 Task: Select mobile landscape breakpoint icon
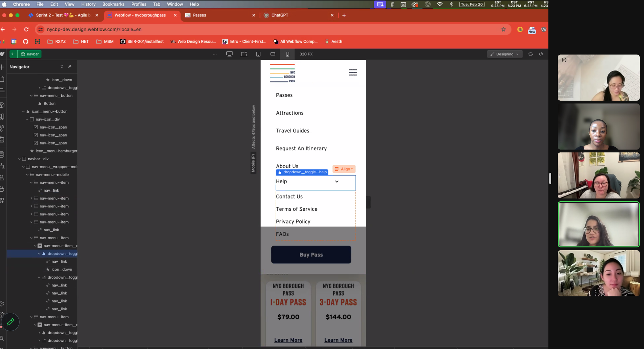coord(273,54)
